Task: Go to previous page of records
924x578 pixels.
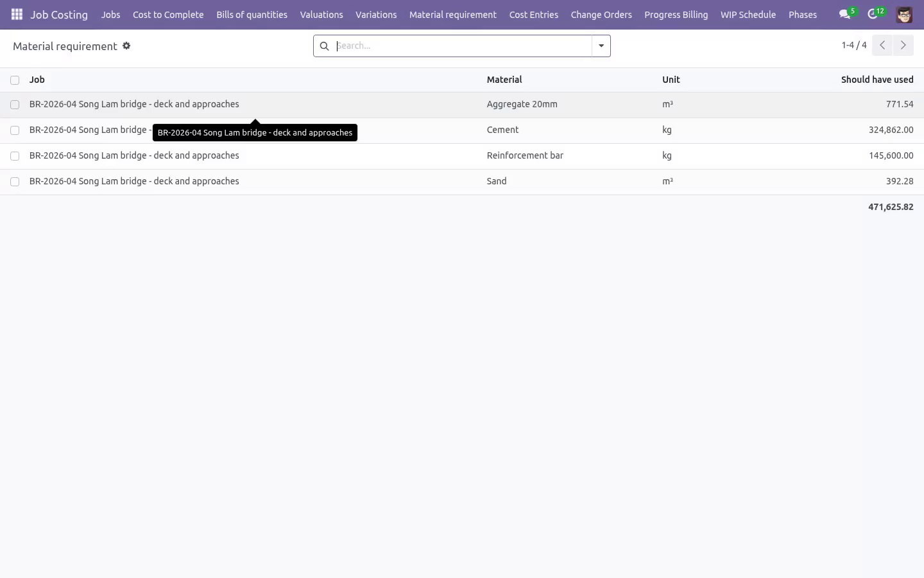Action: pyautogui.click(x=882, y=45)
